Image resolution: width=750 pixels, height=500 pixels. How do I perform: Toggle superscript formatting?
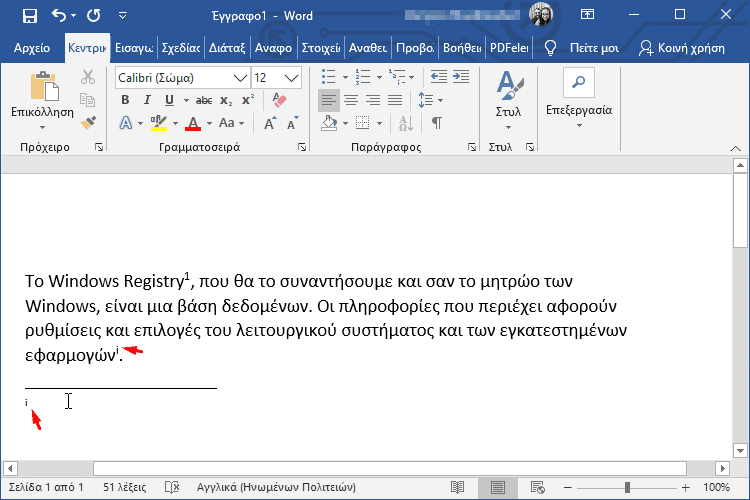point(248,100)
